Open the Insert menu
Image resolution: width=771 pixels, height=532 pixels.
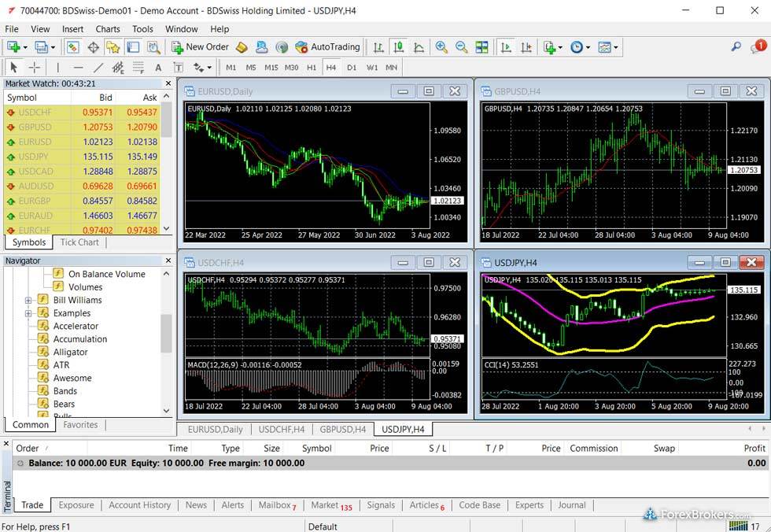coord(72,29)
